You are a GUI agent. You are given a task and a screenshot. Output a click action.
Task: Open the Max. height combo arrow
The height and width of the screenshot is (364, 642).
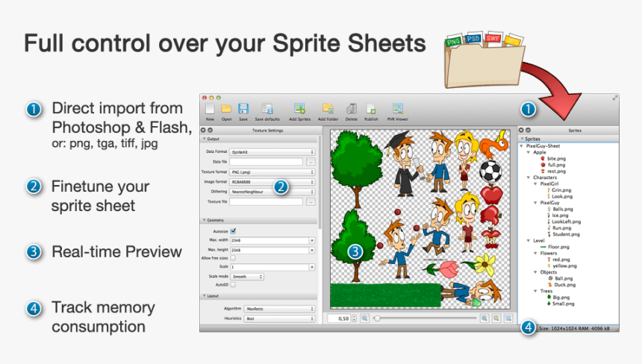tap(311, 250)
